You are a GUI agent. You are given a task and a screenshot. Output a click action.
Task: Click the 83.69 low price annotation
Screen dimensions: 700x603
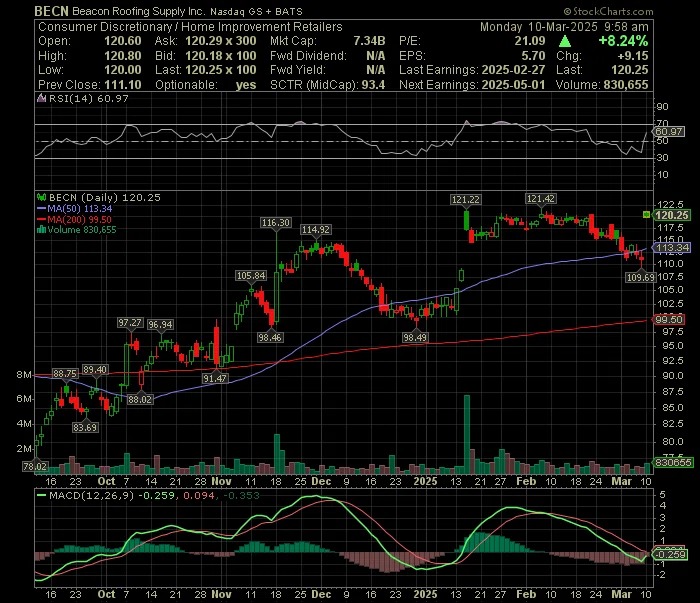[85, 427]
